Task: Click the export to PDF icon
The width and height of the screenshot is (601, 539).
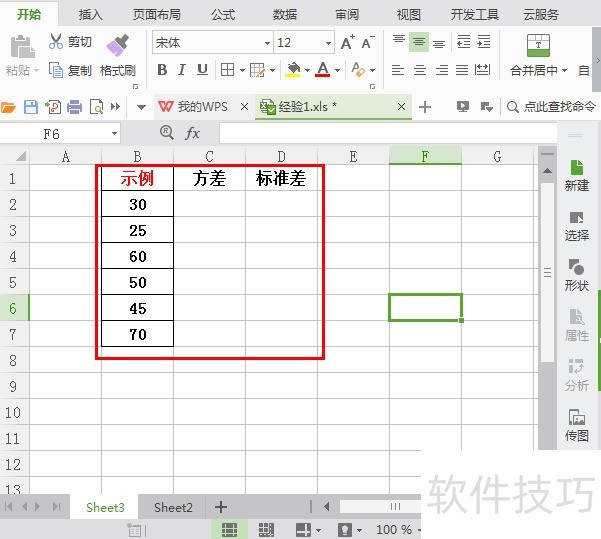Action: 53,107
